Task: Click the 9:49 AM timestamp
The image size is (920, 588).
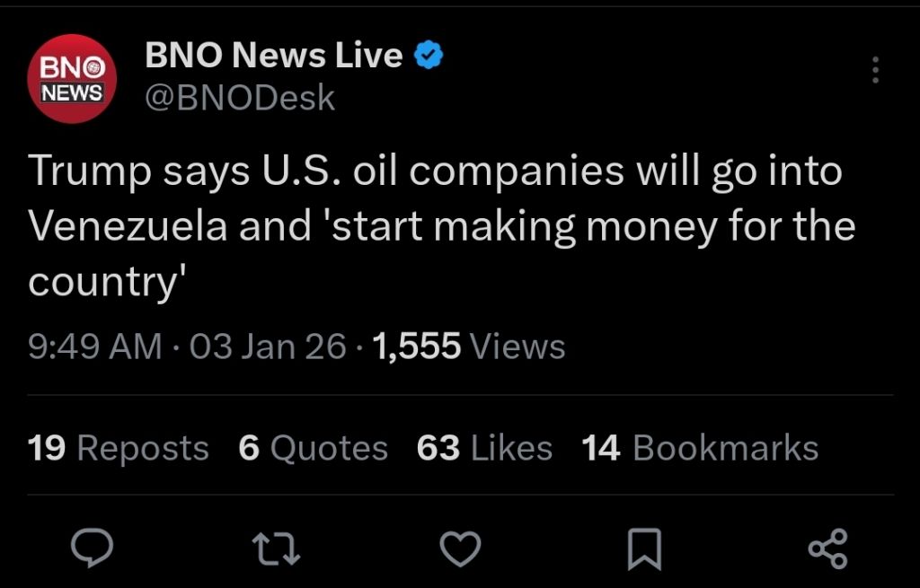Action: [95, 346]
